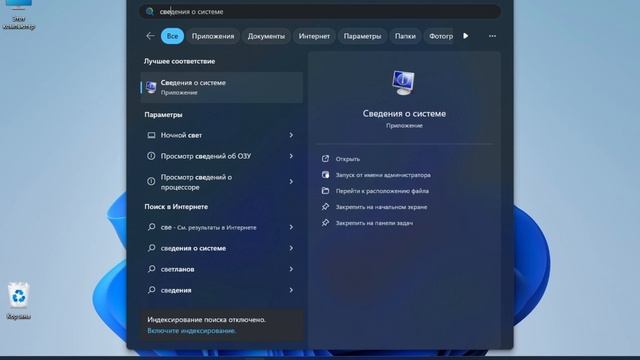
Task: Go back using the left arrow
Action: [x=150, y=36]
